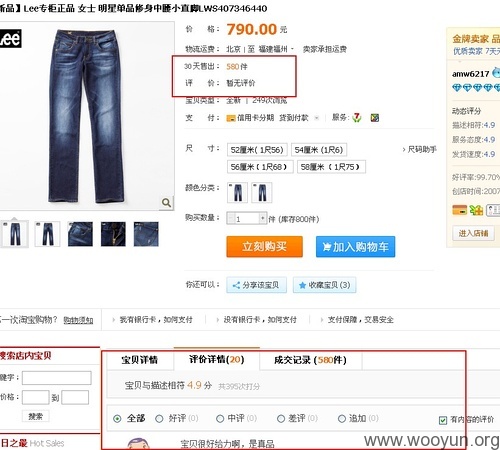
Task: Click the seller's gold trophy badge icon
Action: [476, 210]
